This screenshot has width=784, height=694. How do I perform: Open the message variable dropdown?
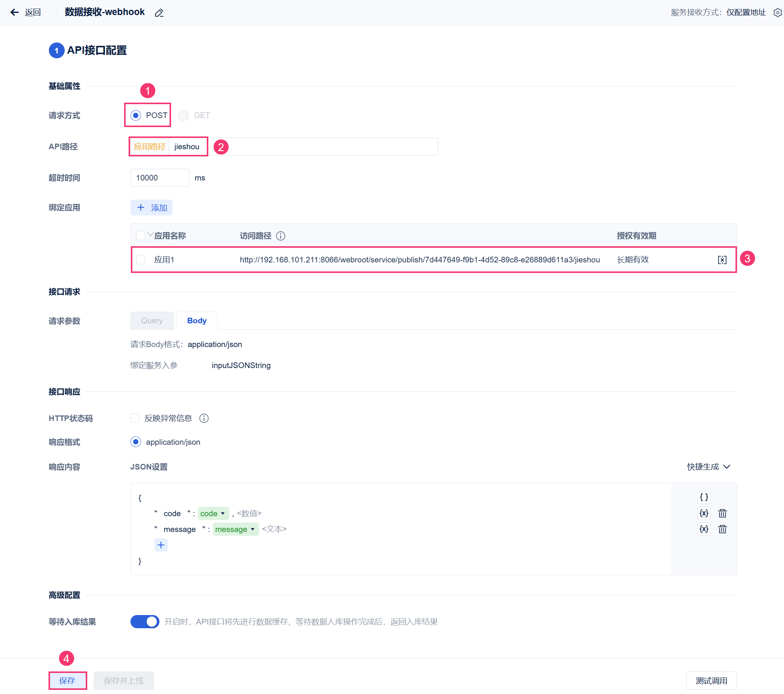tap(236, 529)
